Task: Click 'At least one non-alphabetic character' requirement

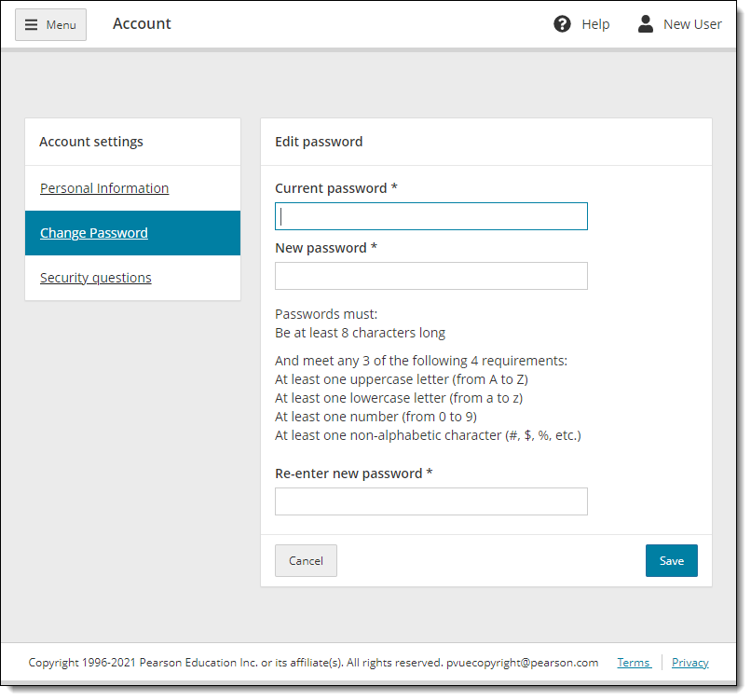Action: [428, 435]
